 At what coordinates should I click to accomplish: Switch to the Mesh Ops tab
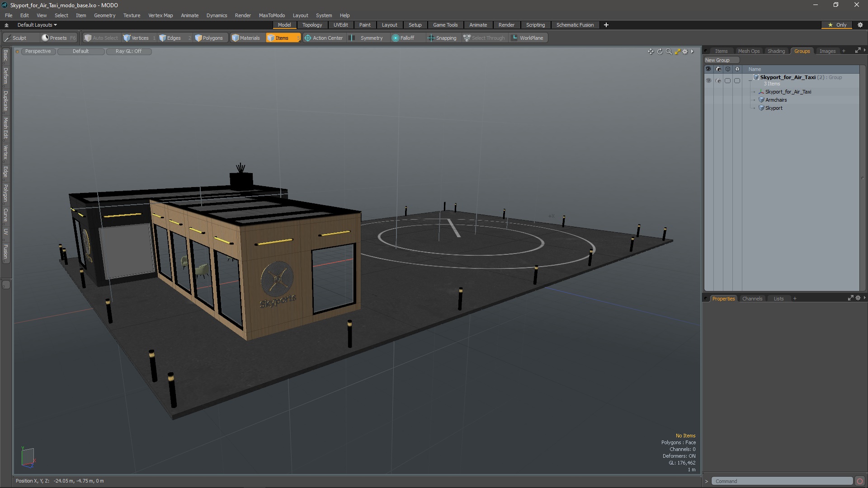point(749,51)
